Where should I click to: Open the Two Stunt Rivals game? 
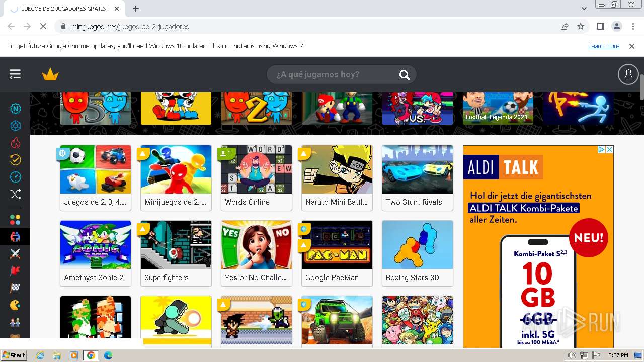click(x=418, y=178)
